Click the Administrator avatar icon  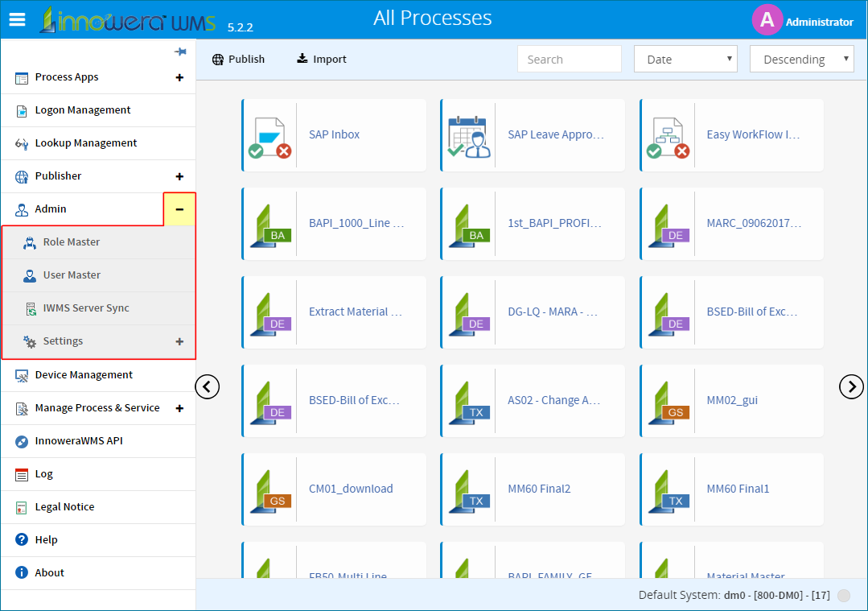pyautogui.click(x=767, y=20)
